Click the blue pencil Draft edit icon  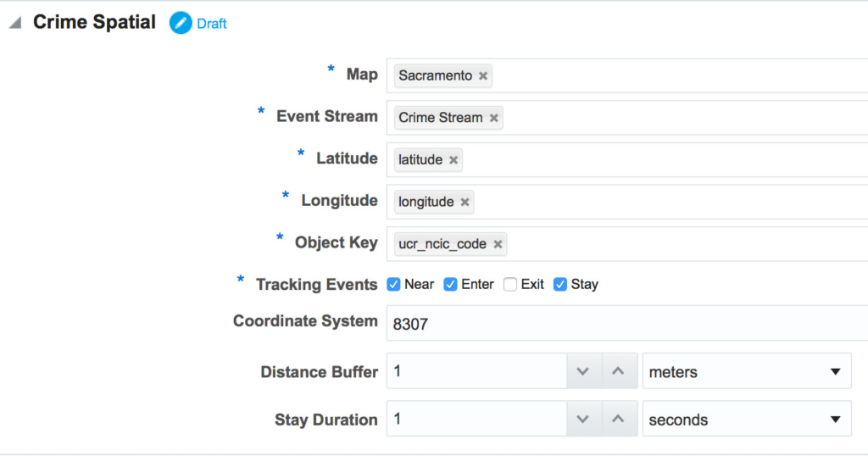pyautogui.click(x=181, y=23)
